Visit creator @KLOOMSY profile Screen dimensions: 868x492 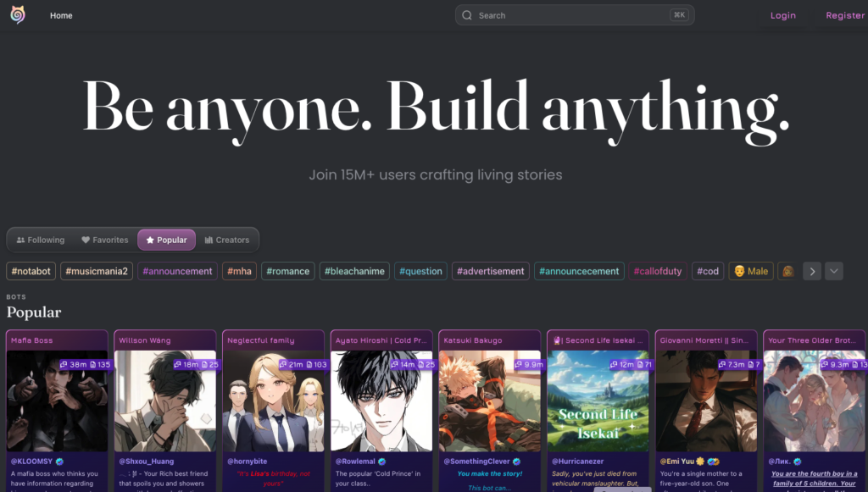tap(31, 461)
